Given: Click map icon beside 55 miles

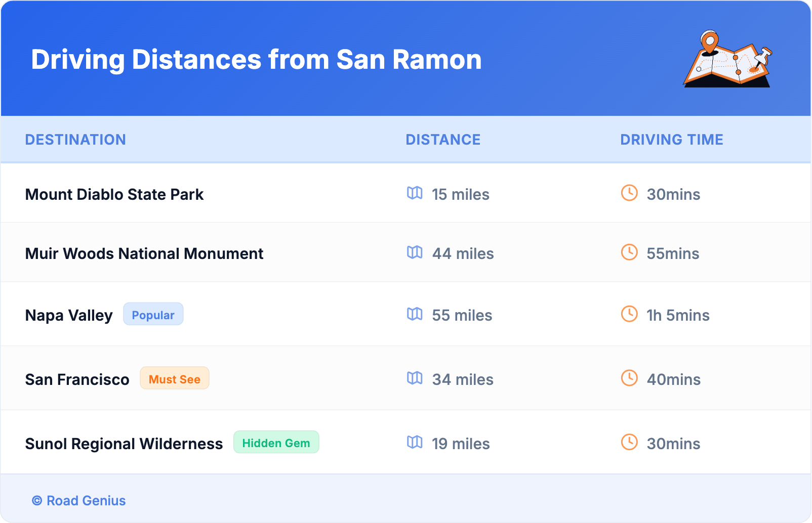Looking at the screenshot, I should [415, 314].
